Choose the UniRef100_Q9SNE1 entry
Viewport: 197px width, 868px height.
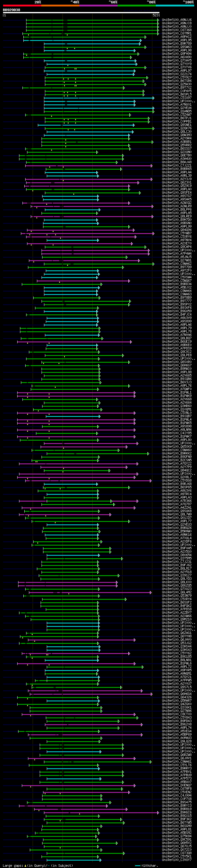177,125
